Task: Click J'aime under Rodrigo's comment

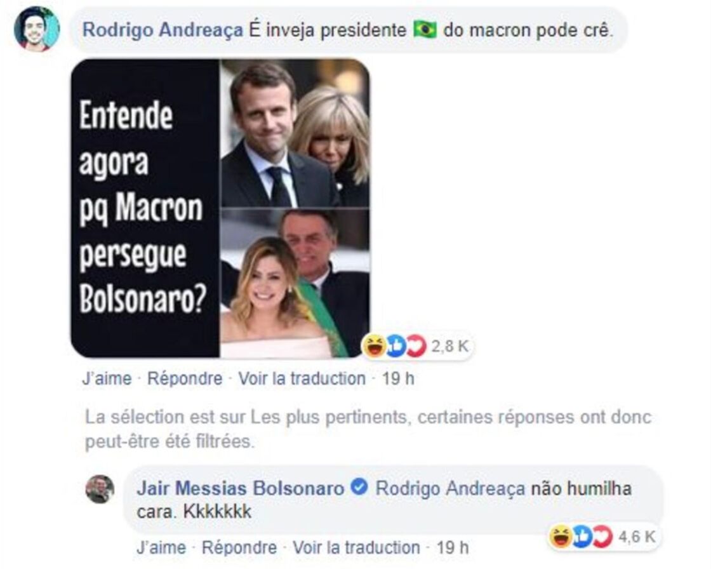Action: 107,378
